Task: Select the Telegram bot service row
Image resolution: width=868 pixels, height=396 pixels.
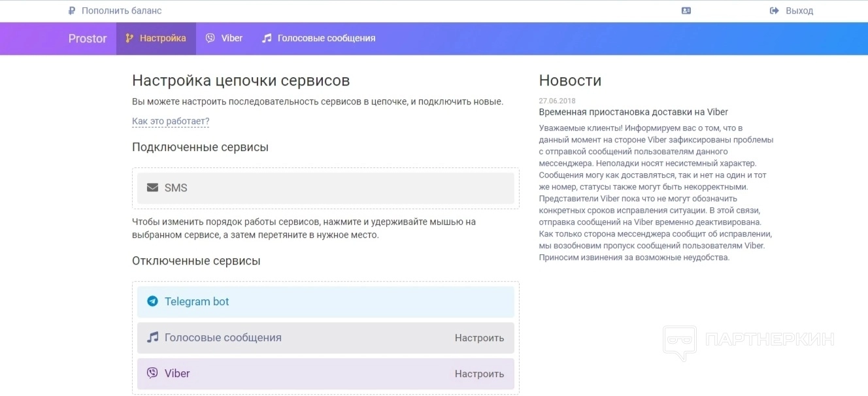Action: [x=325, y=302]
